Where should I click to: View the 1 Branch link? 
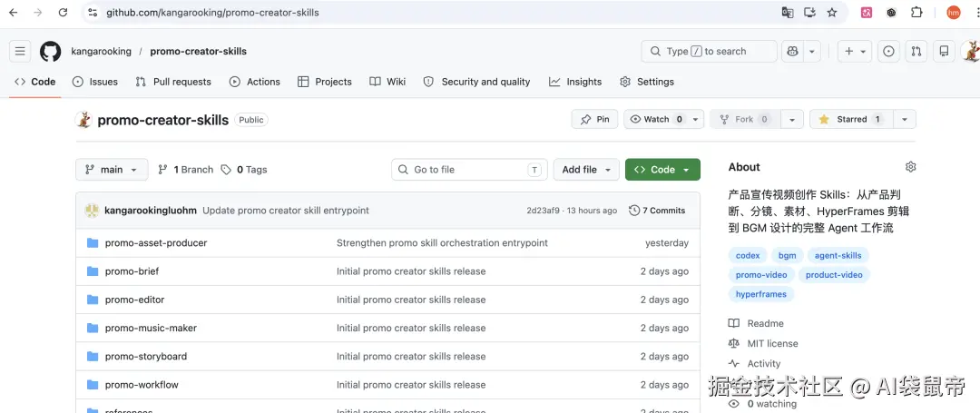pos(185,170)
